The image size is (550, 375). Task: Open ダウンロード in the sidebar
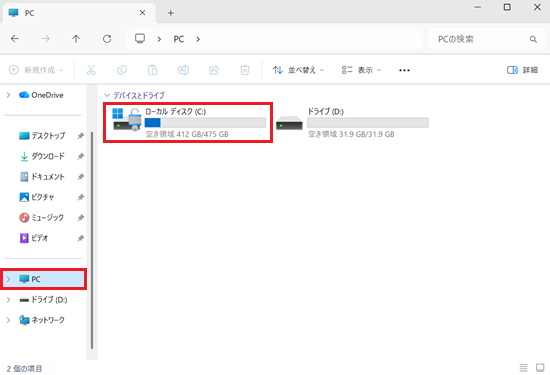[x=48, y=156]
